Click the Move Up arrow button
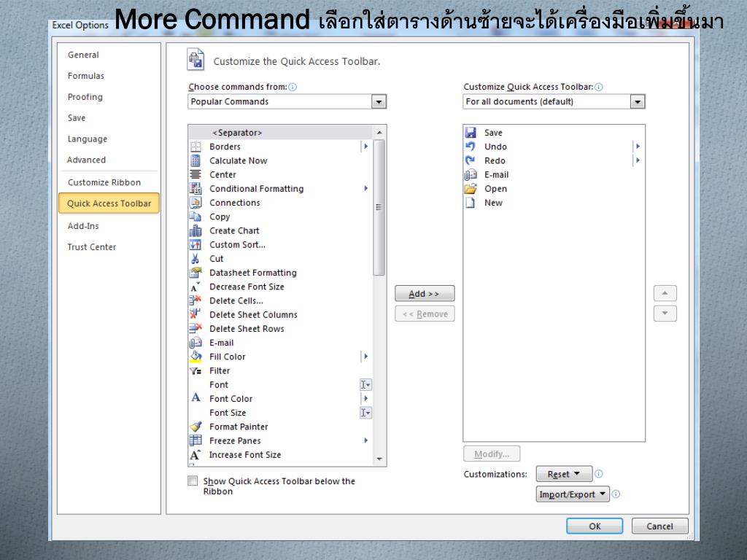This screenshot has height=560, width=747. [x=665, y=293]
